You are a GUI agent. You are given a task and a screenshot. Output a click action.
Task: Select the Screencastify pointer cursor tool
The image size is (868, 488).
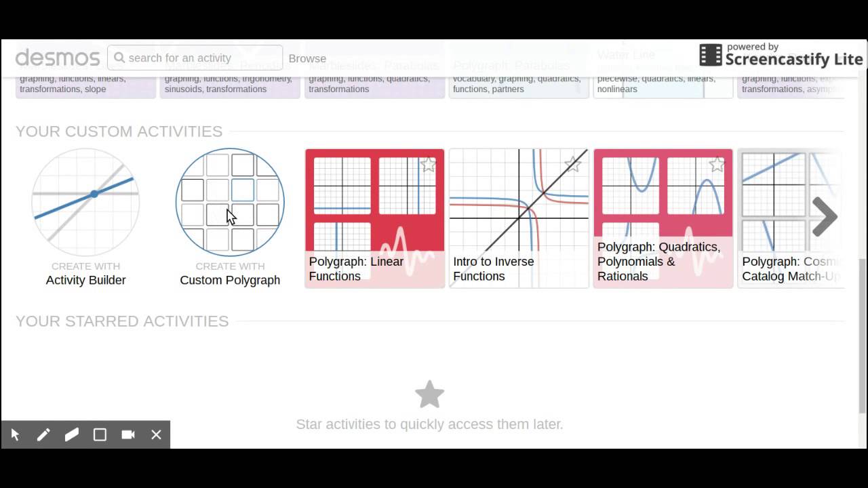pyautogui.click(x=15, y=434)
